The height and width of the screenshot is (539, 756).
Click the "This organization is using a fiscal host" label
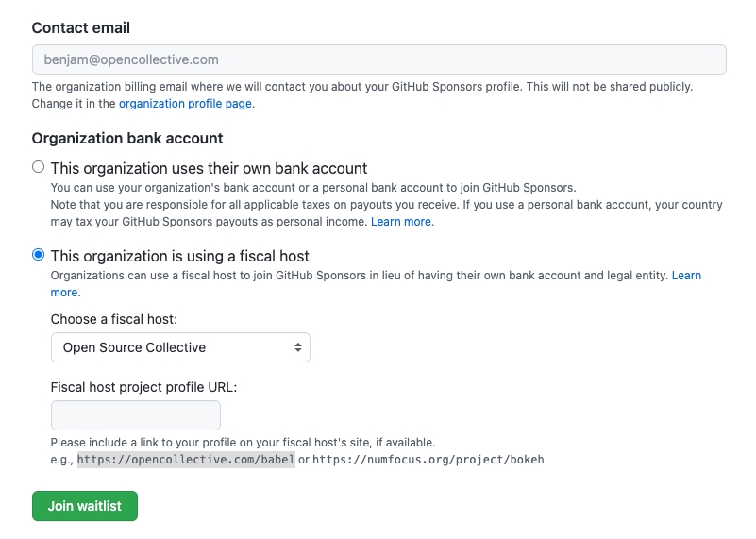[179, 256]
